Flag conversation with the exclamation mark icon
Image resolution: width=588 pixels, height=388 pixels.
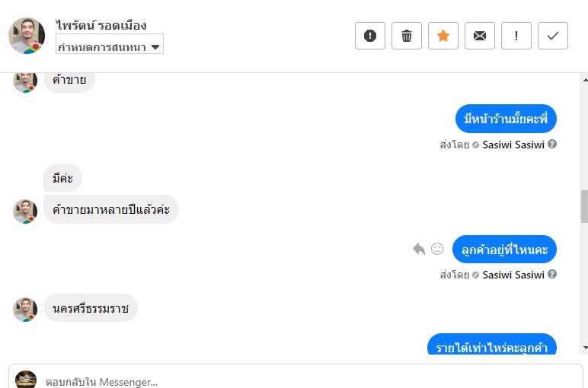pyautogui.click(x=516, y=36)
